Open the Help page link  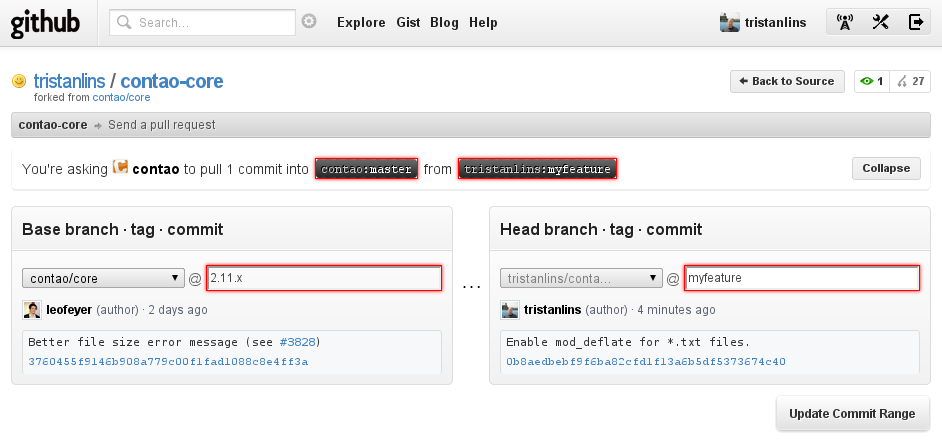point(483,22)
